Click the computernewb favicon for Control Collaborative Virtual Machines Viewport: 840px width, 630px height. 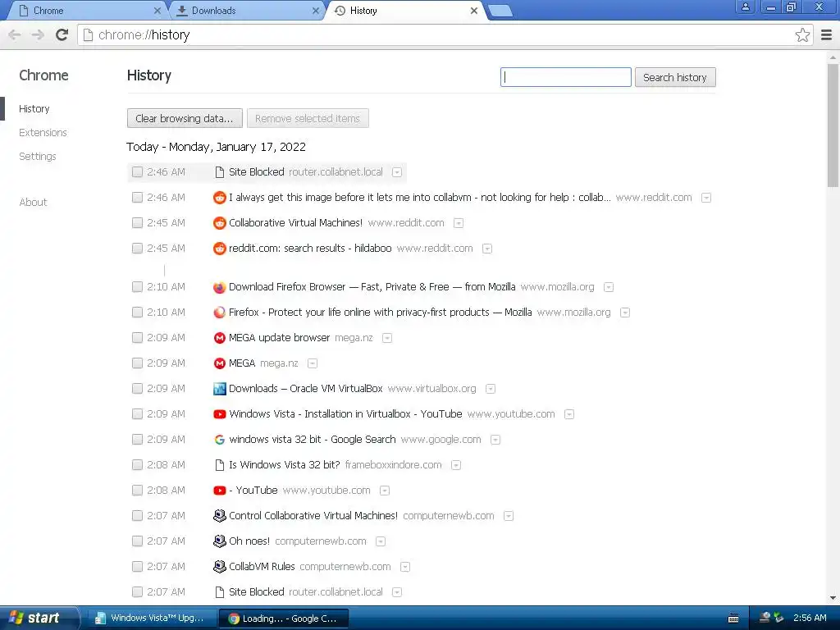click(x=220, y=516)
